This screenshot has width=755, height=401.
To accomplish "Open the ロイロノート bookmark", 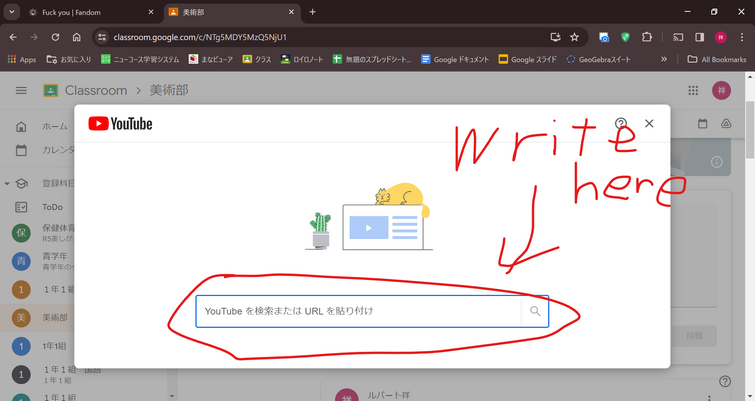I will click(x=302, y=59).
